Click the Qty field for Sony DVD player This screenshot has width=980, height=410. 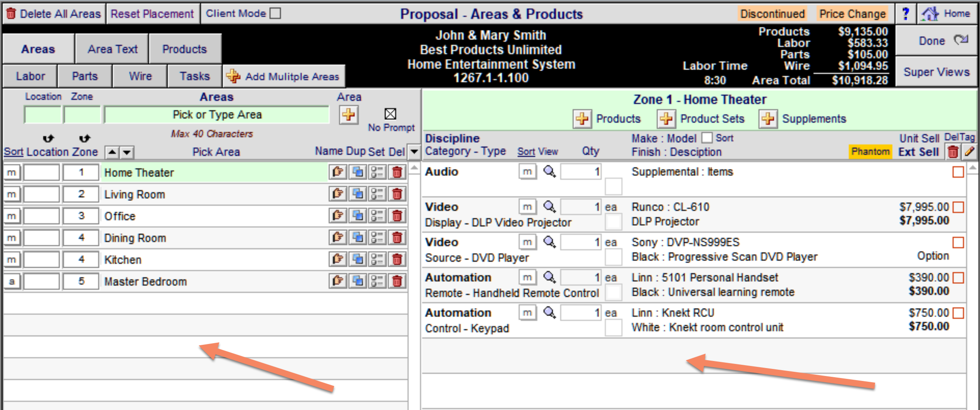581,242
